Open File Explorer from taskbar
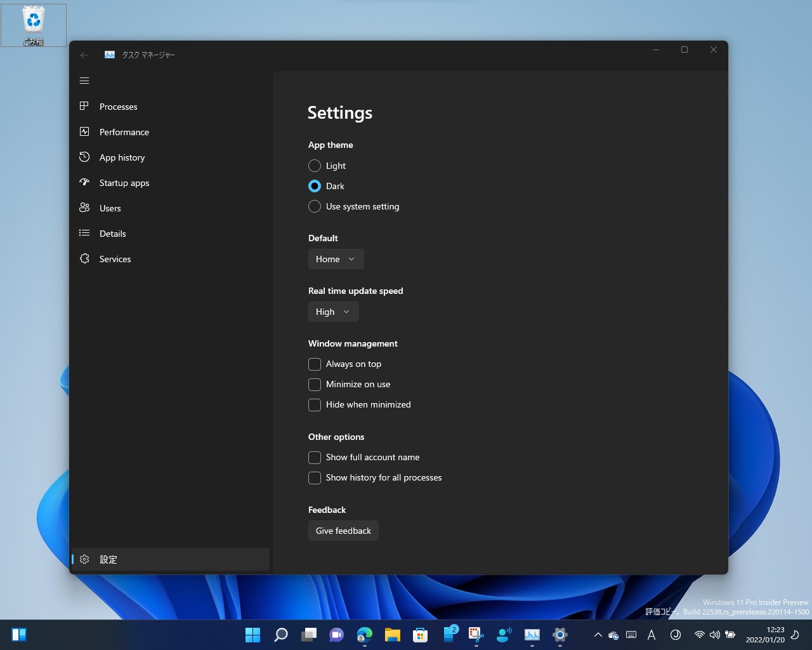The image size is (812, 650). (x=392, y=635)
